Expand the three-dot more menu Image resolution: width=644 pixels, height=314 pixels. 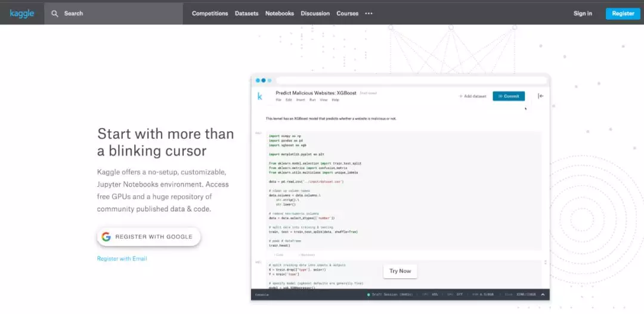click(369, 14)
